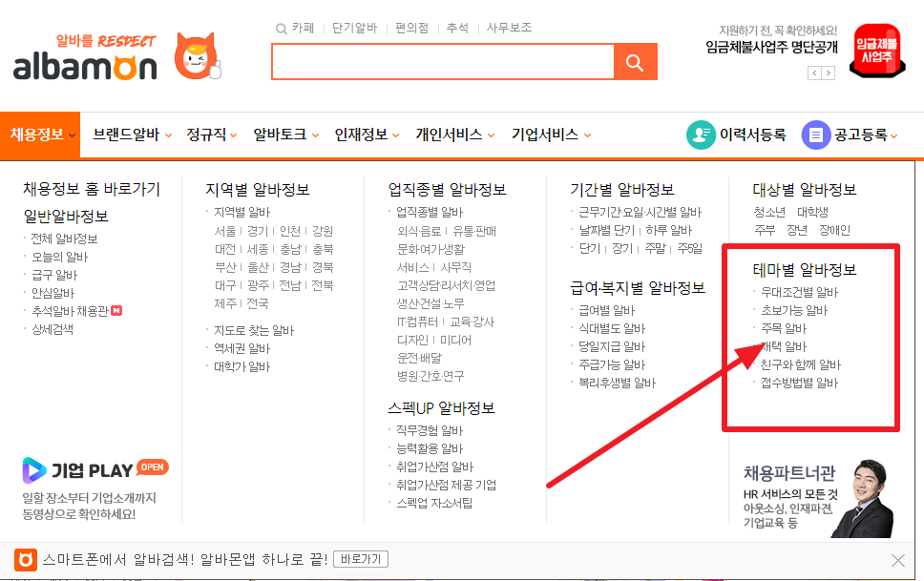Viewport: 924px width, 581px height.
Task: Open 임금체불사업주 명단공개 link
Action: pos(771,47)
